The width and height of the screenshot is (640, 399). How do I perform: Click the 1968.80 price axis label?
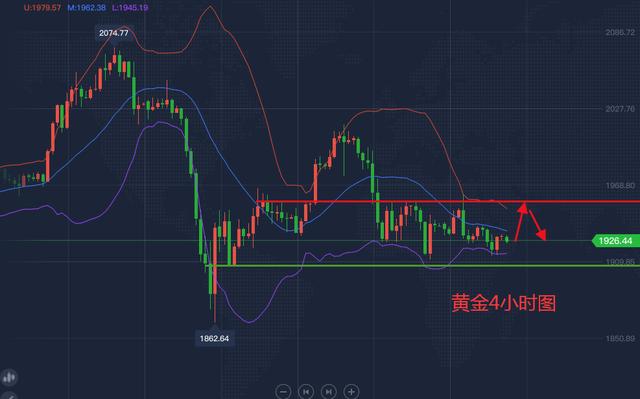point(620,185)
